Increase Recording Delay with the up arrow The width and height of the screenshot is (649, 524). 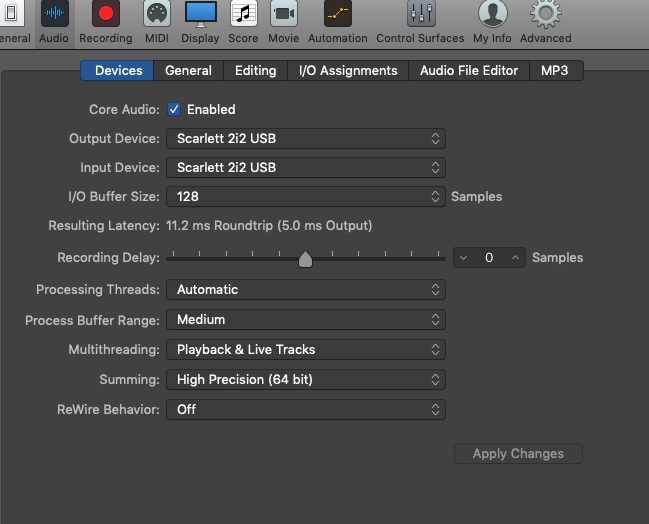516,258
